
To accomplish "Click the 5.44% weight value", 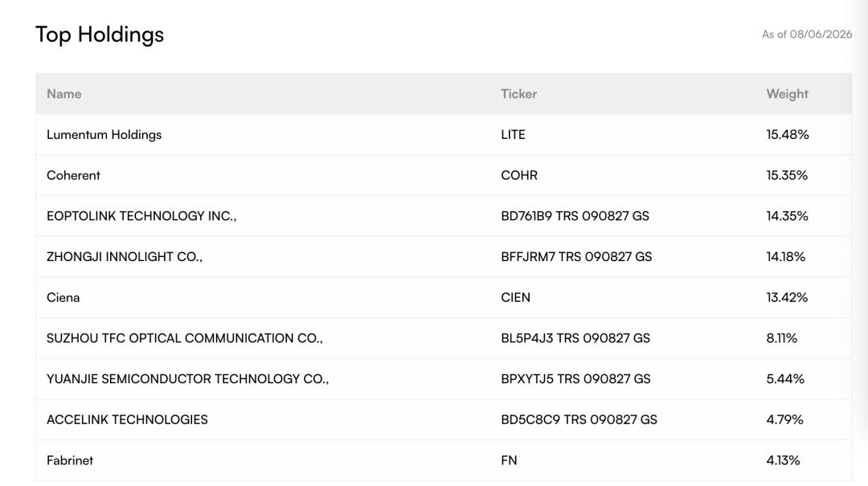I will [785, 379].
